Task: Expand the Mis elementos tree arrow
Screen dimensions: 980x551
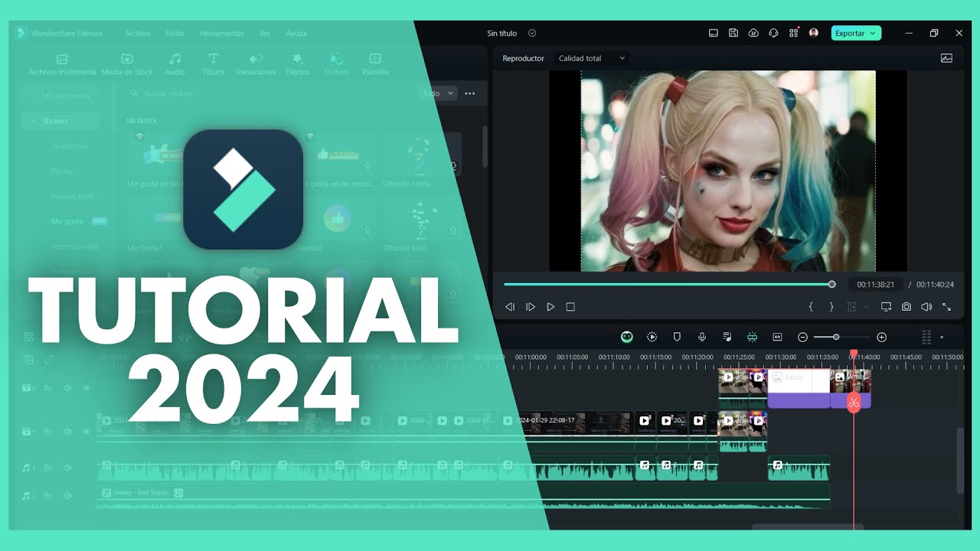Action: click(32, 96)
